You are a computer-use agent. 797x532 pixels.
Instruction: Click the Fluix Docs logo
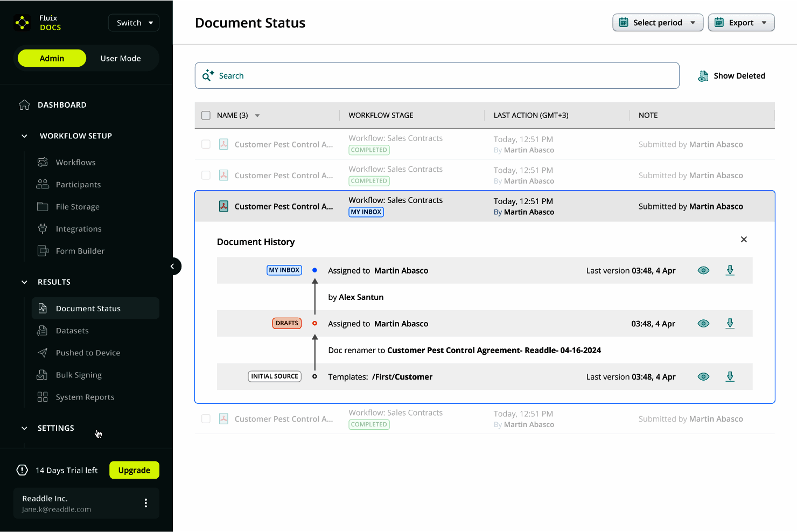[23, 23]
